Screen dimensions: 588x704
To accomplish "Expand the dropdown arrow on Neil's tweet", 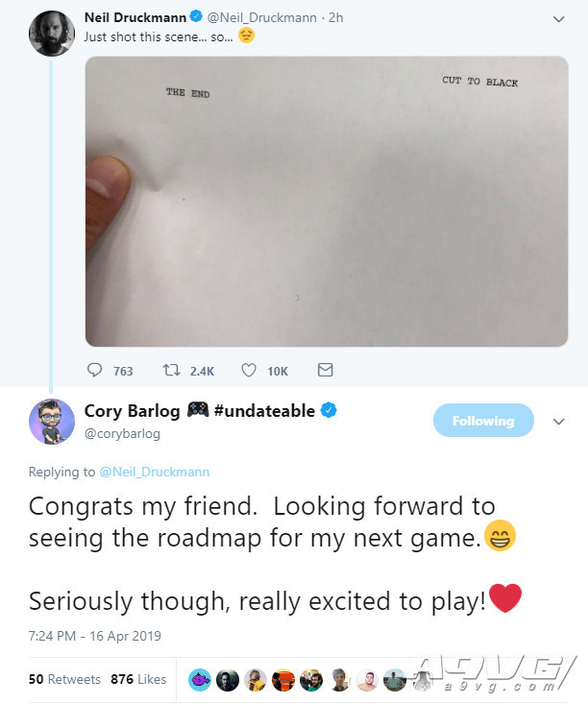I will pyautogui.click(x=559, y=18).
